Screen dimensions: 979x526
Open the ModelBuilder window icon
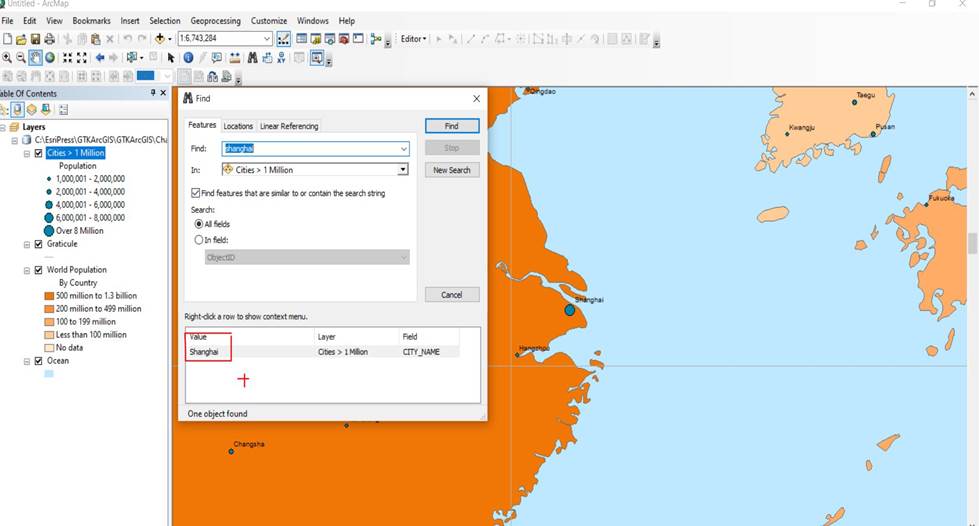[x=376, y=39]
